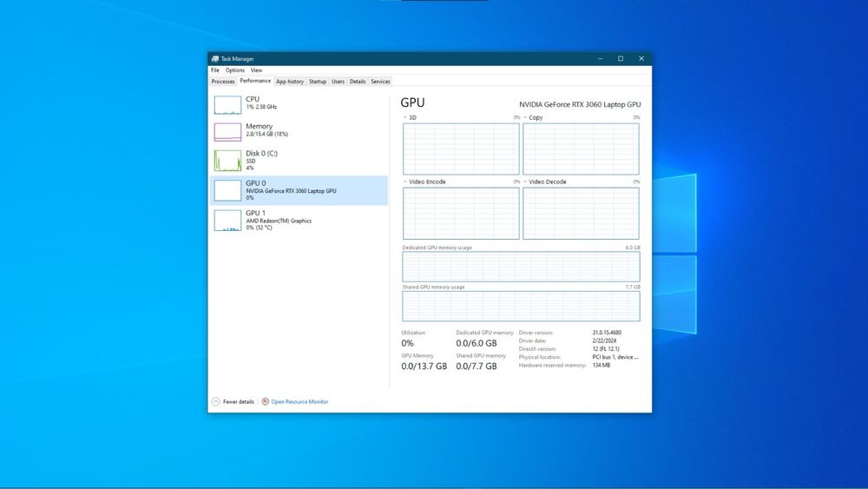This screenshot has width=868, height=489.
Task: Open the Video Encode engine dropdown
Action: (405, 182)
